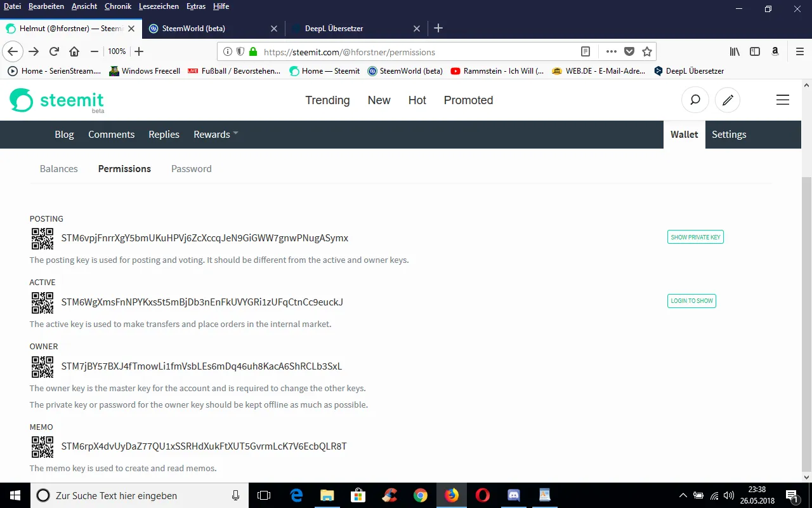This screenshot has height=508, width=812.
Task: Open the Chronik menu
Action: click(x=118, y=6)
